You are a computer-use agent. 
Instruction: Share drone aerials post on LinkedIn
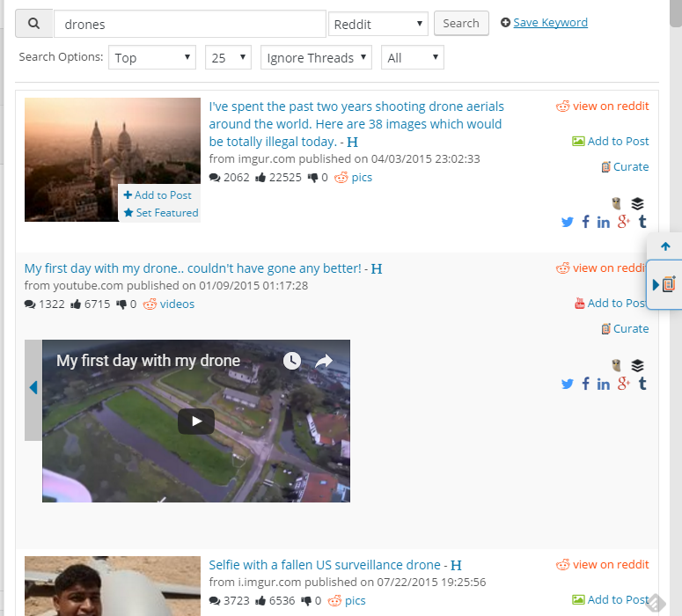[x=604, y=223]
